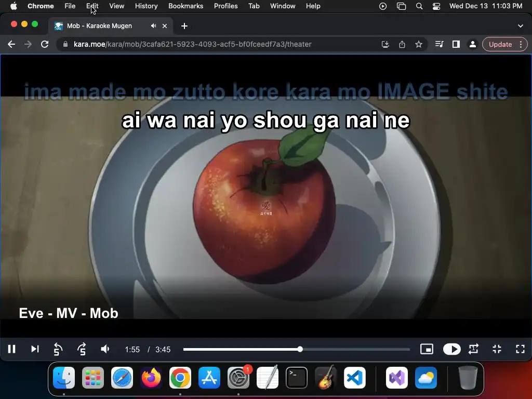Go back to previous page

11,45
